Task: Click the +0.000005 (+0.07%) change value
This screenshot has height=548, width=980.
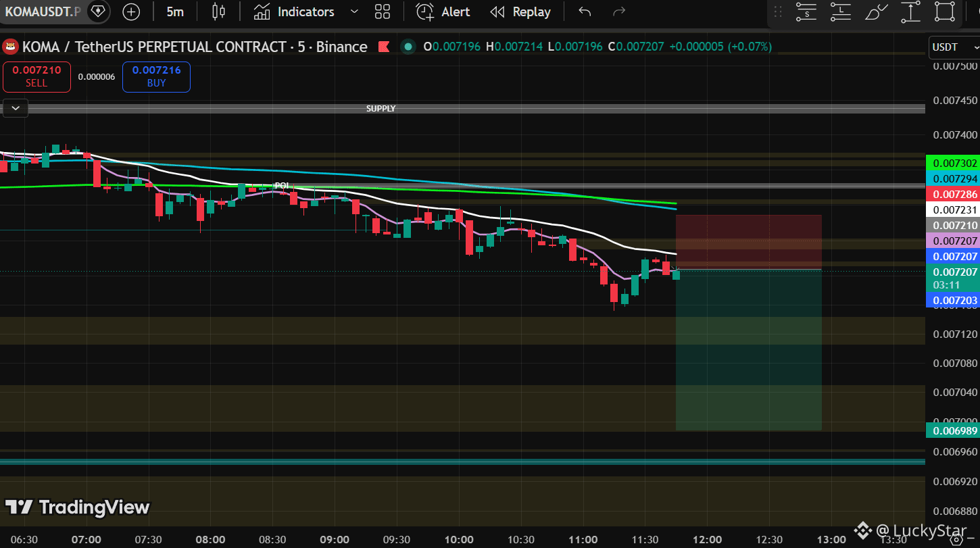Action: click(x=720, y=47)
